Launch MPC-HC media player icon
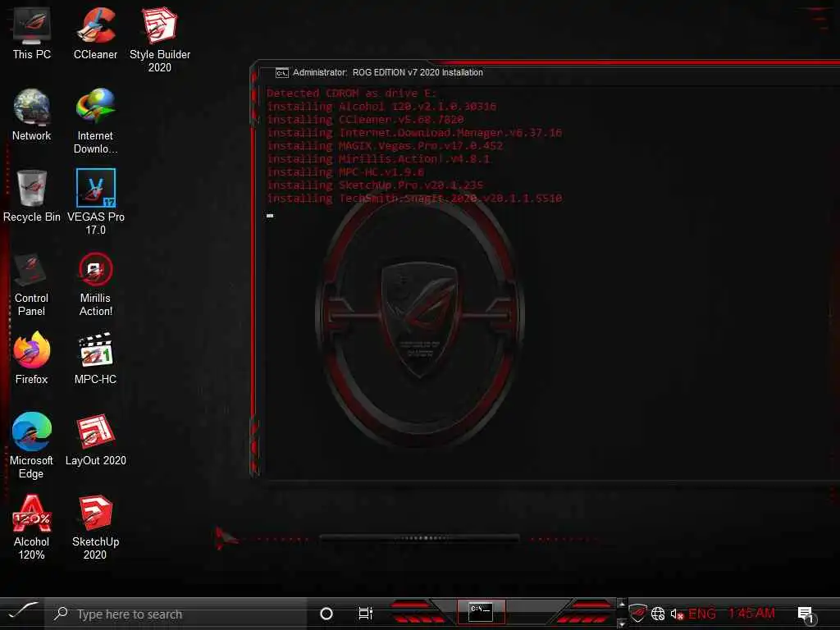840x630 pixels. 95,358
